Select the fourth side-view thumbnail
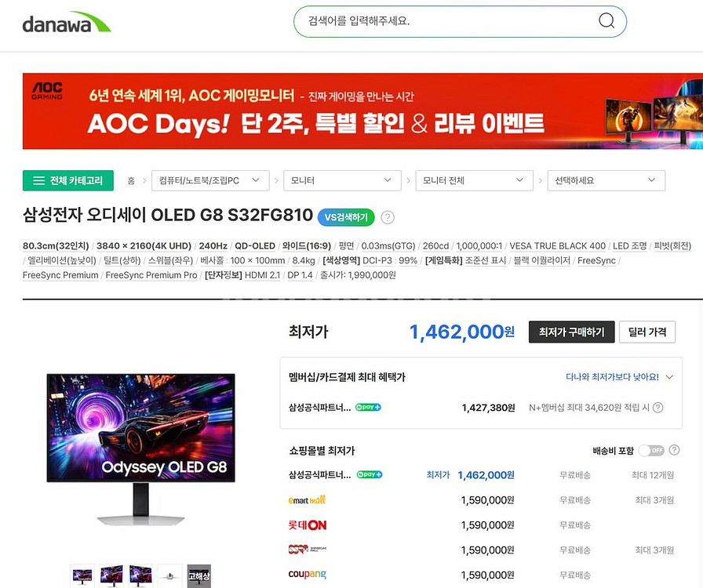703x588 pixels. [x=170, y=576]
